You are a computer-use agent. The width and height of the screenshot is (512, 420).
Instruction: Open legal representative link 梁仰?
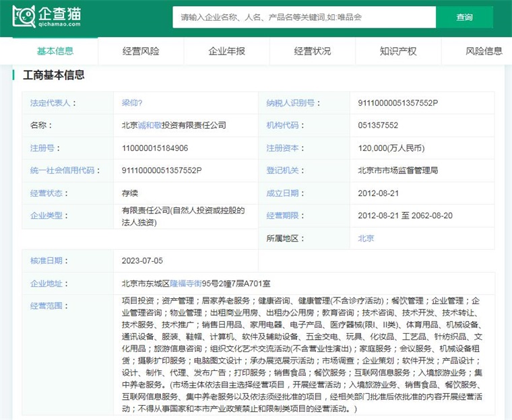pos(132,103)
